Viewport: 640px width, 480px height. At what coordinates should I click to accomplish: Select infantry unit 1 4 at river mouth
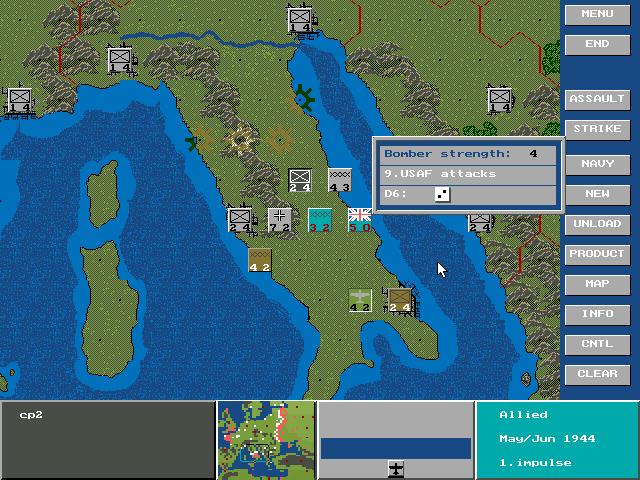point(299,20)
